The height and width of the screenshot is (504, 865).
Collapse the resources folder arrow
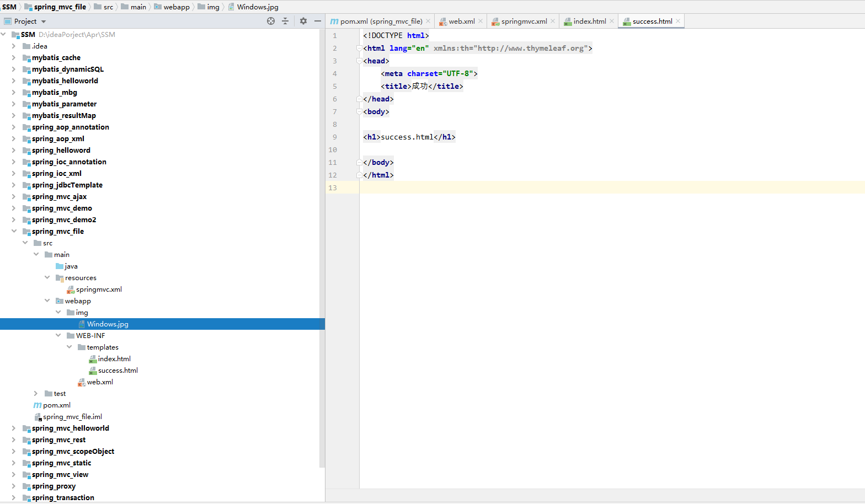(x=47, y=277)
